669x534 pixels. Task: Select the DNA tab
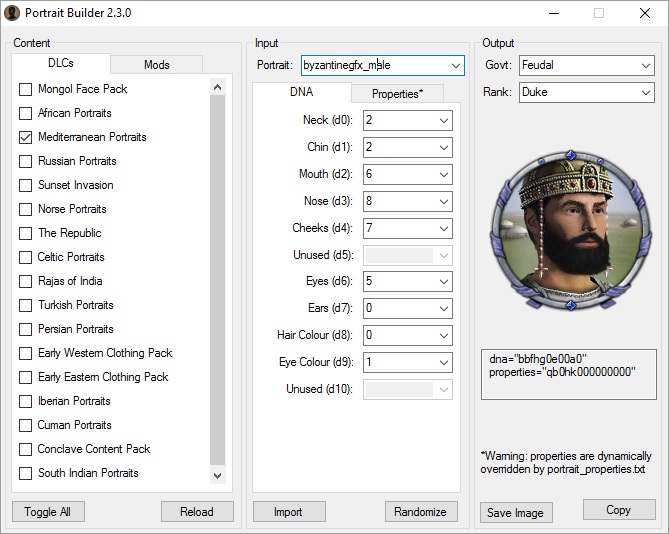(302, 92)
